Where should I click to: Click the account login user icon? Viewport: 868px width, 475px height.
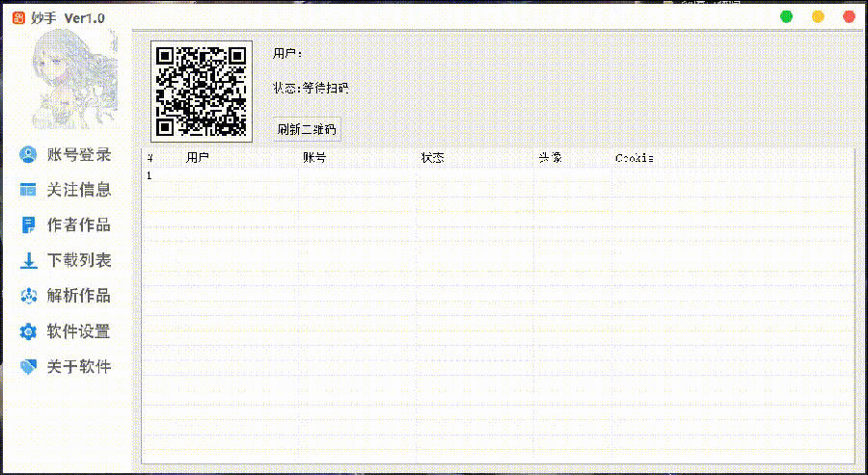28,154
